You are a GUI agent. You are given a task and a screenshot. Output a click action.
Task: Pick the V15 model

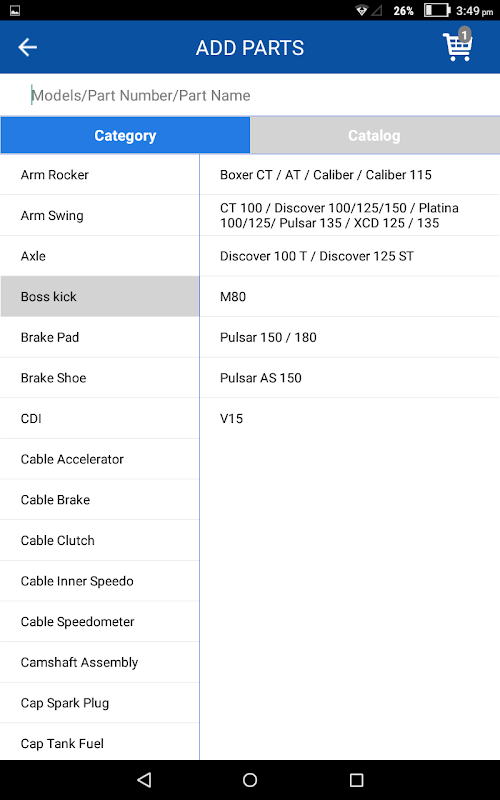pyautogui.click(x=350, y=418)
